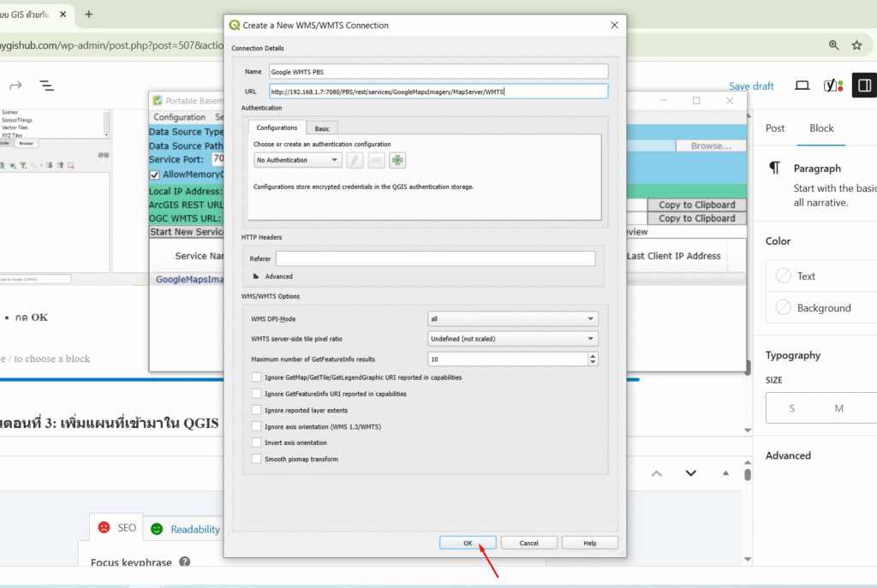The image size is (877, 588).
Task: Click the browser zoom magnifier icon
Action: point(833,45)
